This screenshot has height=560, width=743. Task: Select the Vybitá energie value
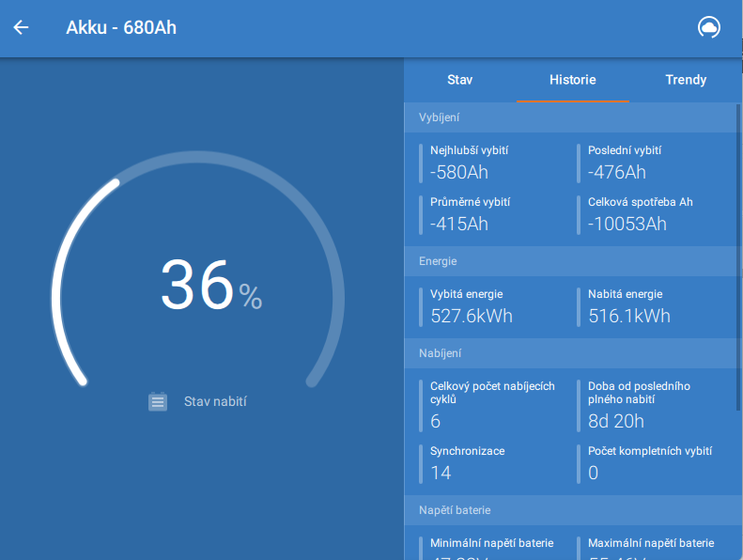472,316
